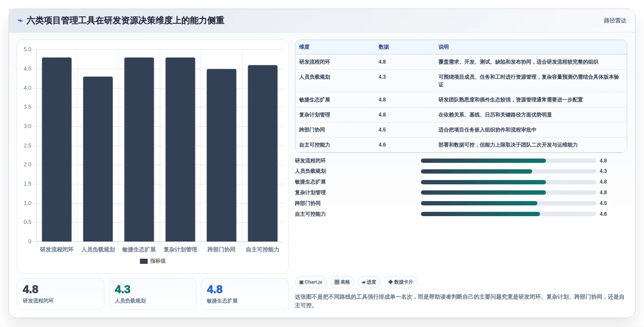The width and height of the screenshot is (644, 327).
Task: Click the description starting with 部署和数据可控
Action: coord(508,145)
